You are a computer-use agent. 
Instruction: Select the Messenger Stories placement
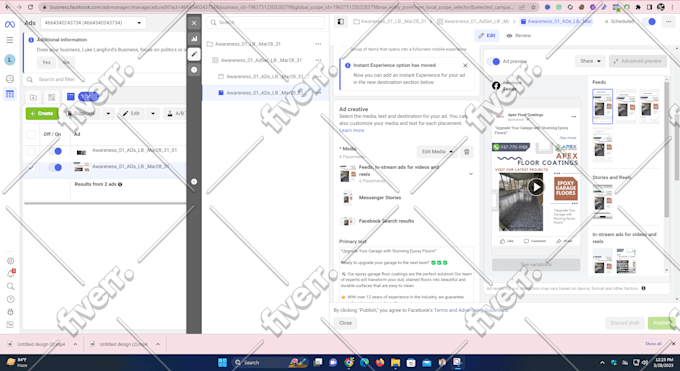pyautogui.click(x=380, y=198)
